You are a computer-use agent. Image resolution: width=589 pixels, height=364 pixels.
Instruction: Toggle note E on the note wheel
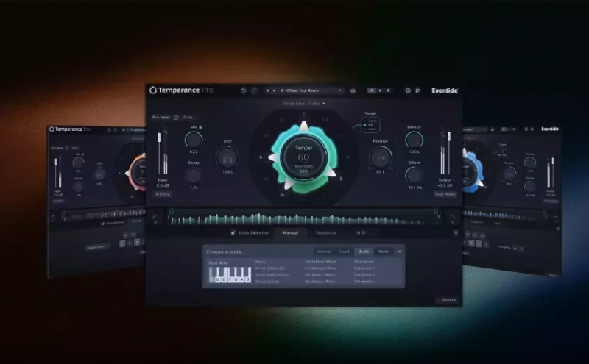[341, 179]
